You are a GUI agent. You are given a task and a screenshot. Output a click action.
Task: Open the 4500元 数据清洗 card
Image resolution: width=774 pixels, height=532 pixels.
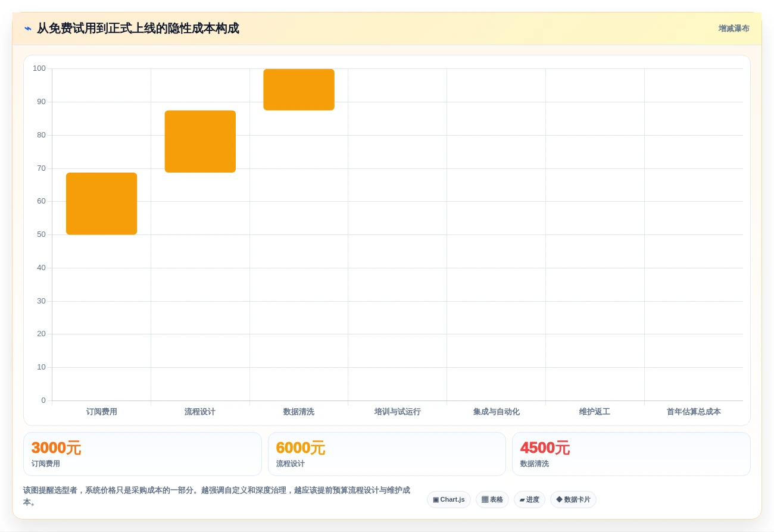[x=631, y=454]
